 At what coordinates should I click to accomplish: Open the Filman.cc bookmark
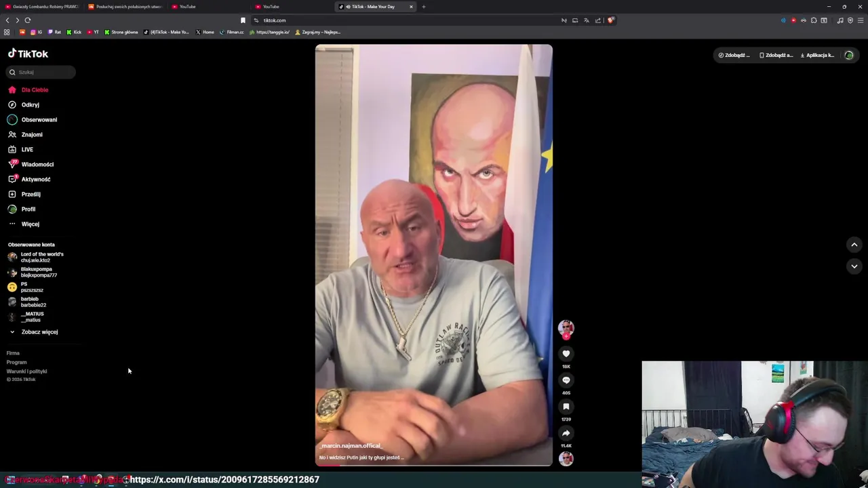232,32
